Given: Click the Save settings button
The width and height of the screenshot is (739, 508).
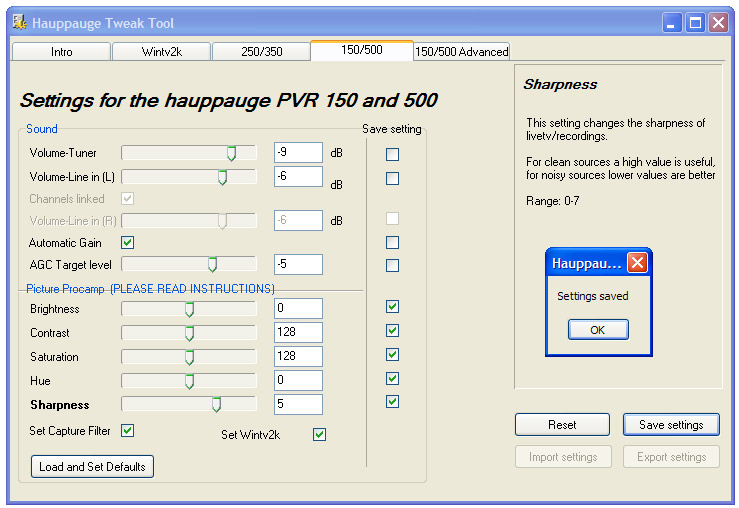Looking at the screenshot, I should 671,425.
